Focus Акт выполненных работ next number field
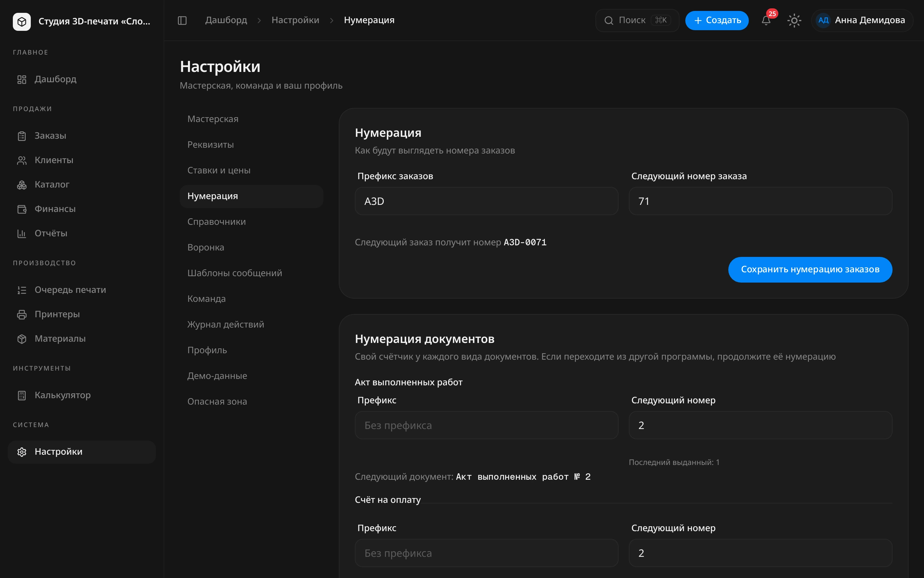 tap(760, 425)
